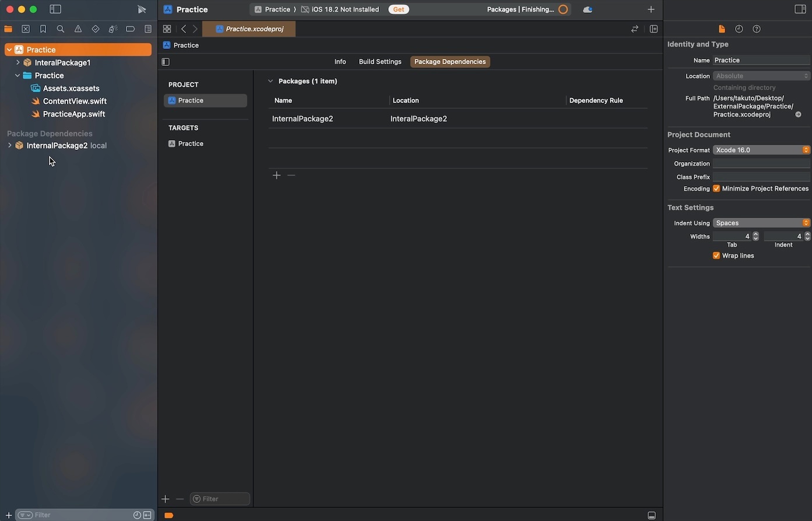This screenshot has width=812, height=521.
Task: Show the History inspector
Action: [739, 29]
